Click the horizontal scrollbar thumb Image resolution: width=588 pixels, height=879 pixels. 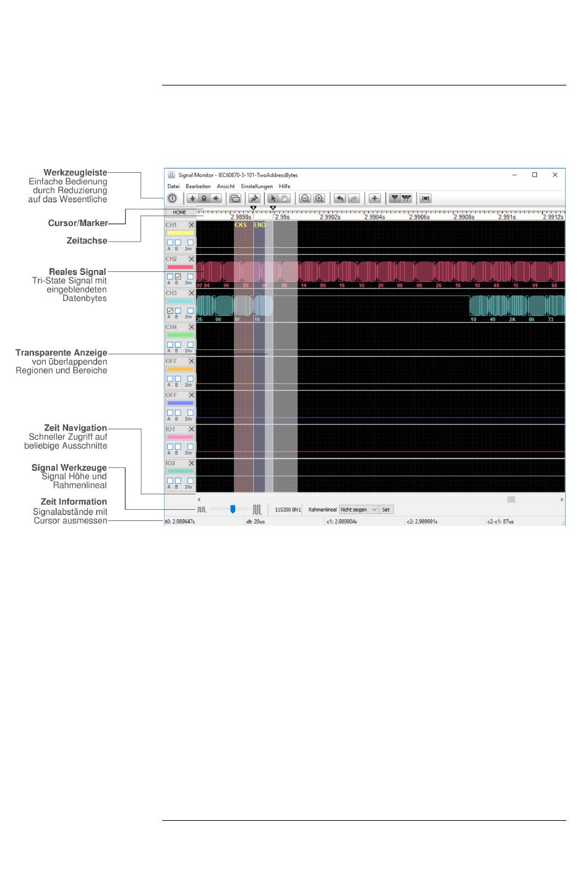[511, 499]
